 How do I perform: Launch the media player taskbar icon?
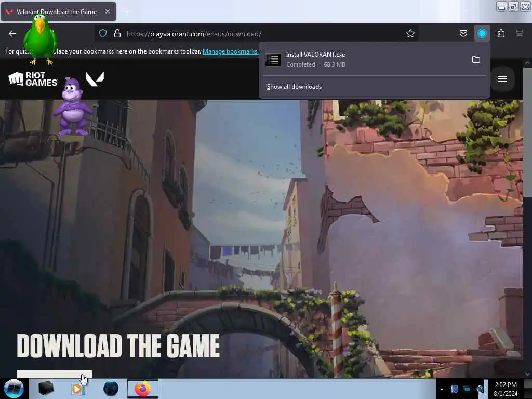pos(77,389)
